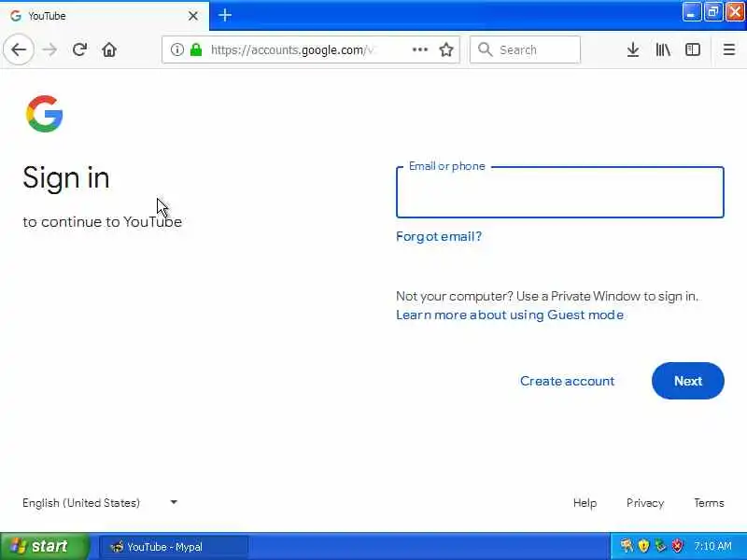Click the forward navigation arrow
747x560 pixels.
click(49, 49)
